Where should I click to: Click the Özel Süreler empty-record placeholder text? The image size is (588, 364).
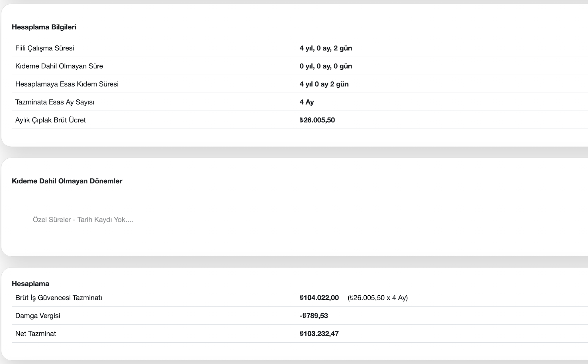tap(83, 220)
